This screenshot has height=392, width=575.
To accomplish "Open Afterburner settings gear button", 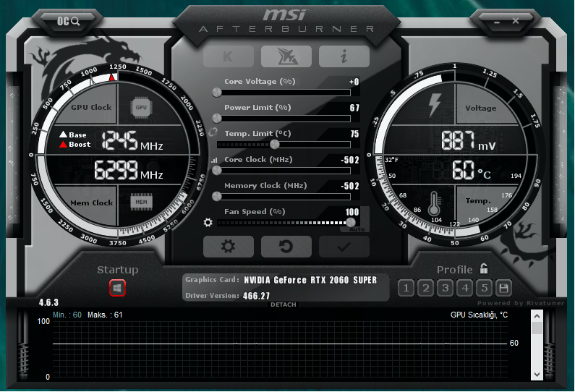I will 228,247.
